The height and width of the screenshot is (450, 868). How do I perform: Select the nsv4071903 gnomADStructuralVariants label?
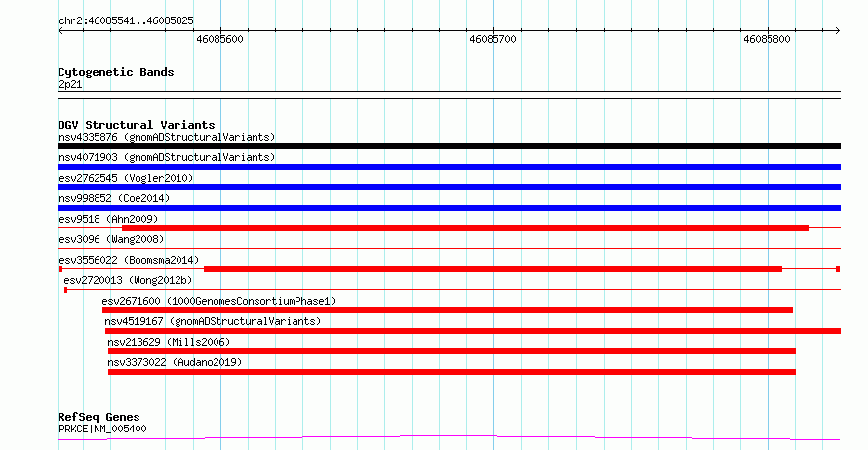coord(167,157)
